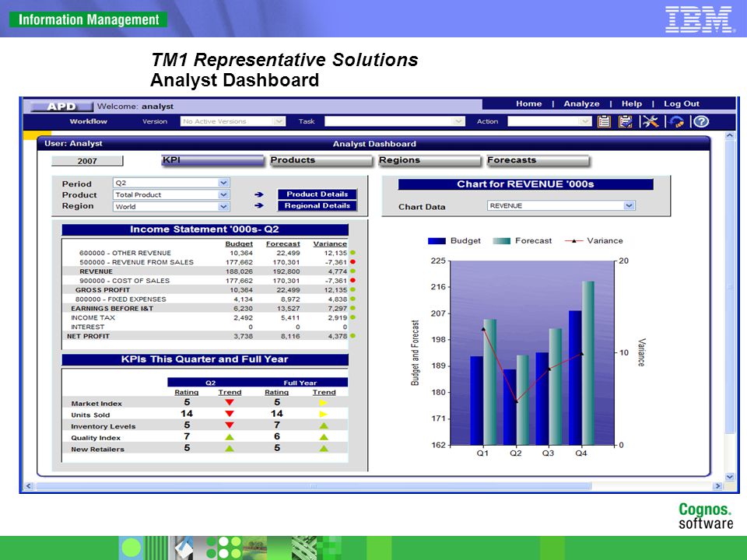Click the Budget legend color swatch

click(437, 241)
